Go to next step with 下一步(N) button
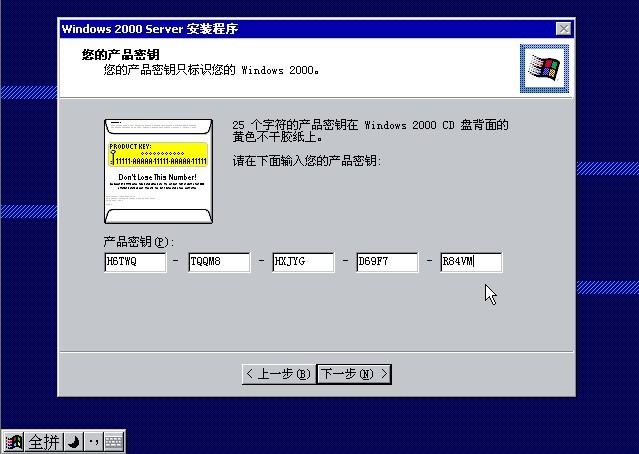The image size is (639, 454). pos(354,374)
